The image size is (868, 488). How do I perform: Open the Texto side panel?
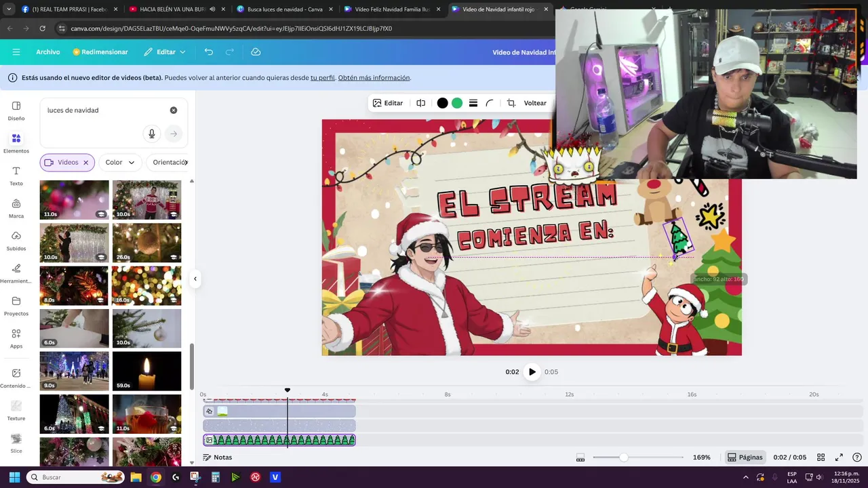[16, 176]
